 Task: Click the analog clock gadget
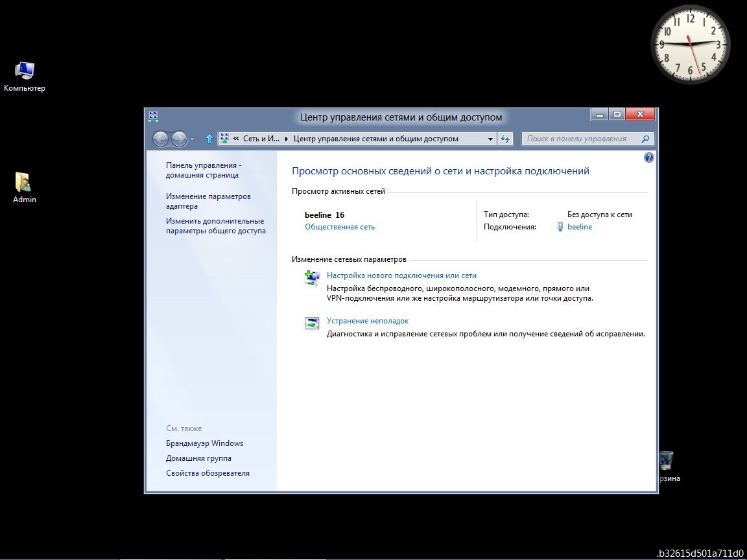[691, 44]
